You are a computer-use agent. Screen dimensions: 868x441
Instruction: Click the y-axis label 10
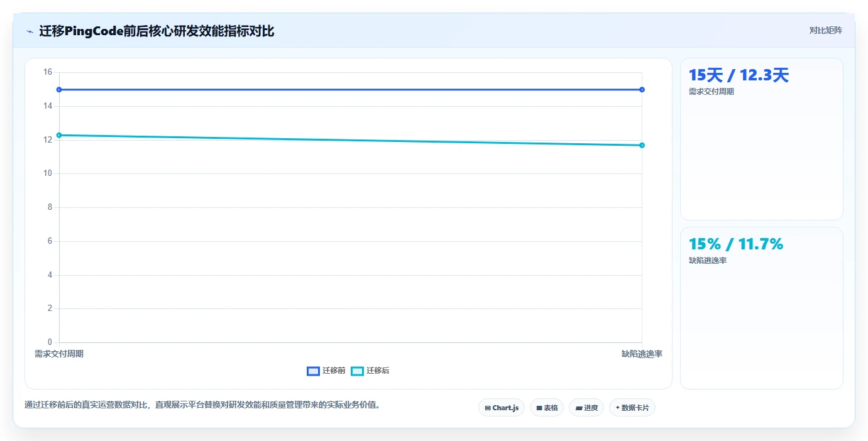[x=48, y=174]
